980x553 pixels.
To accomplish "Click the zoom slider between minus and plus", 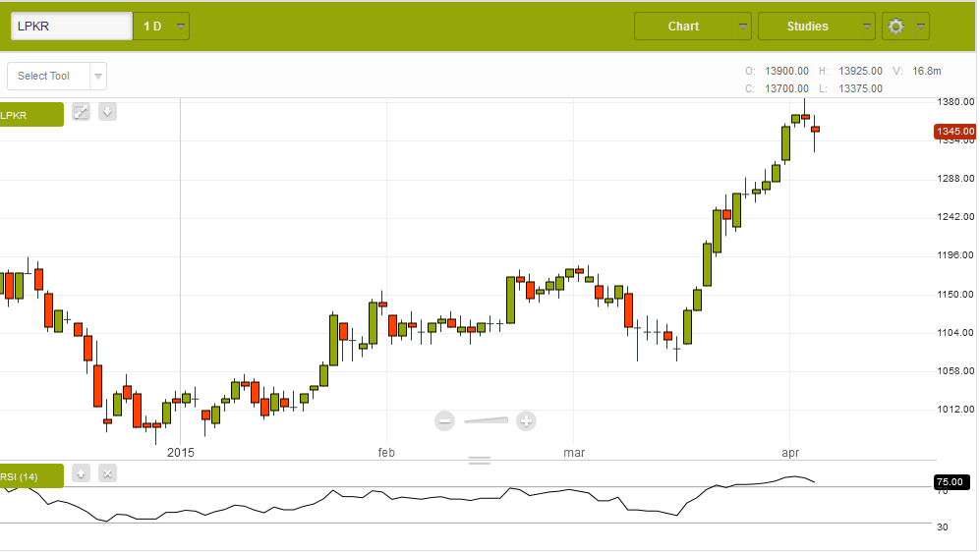I will click(487, 421).
